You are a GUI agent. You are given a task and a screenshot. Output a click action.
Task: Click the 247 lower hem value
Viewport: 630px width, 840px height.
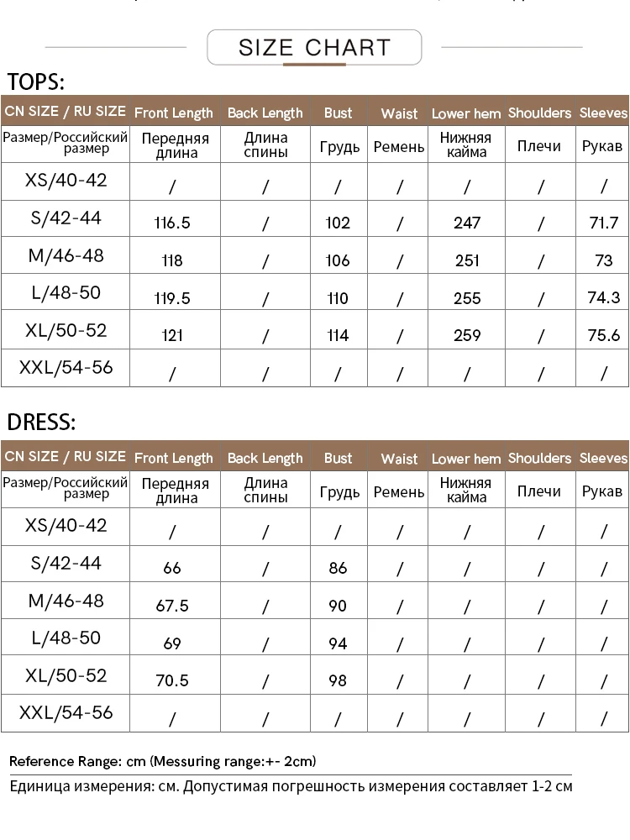467,223
